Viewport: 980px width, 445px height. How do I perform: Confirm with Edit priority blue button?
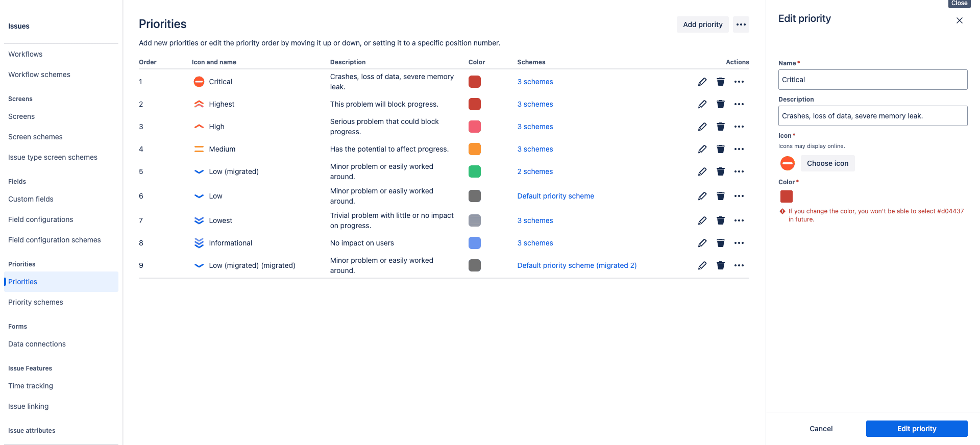pos(917,429)
